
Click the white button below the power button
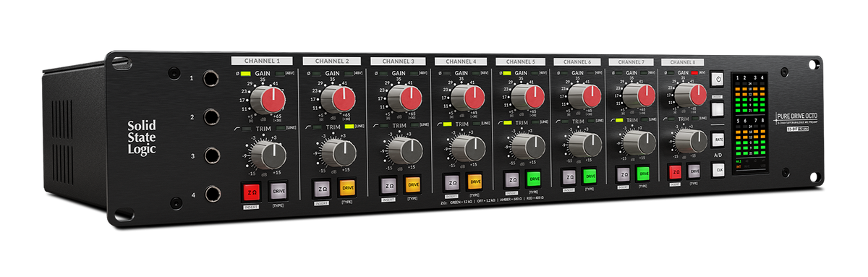point(718,110)
